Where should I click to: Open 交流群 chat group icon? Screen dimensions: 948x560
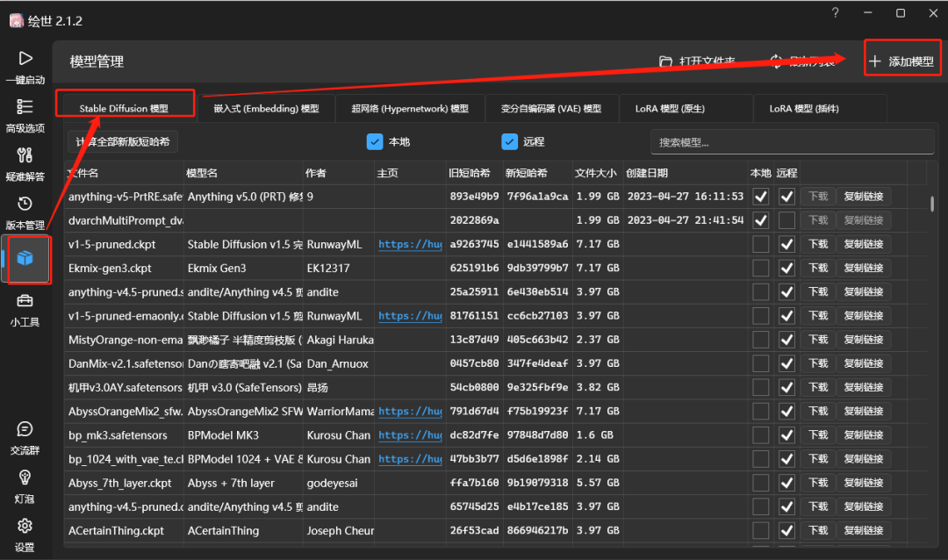pos(25,429)
